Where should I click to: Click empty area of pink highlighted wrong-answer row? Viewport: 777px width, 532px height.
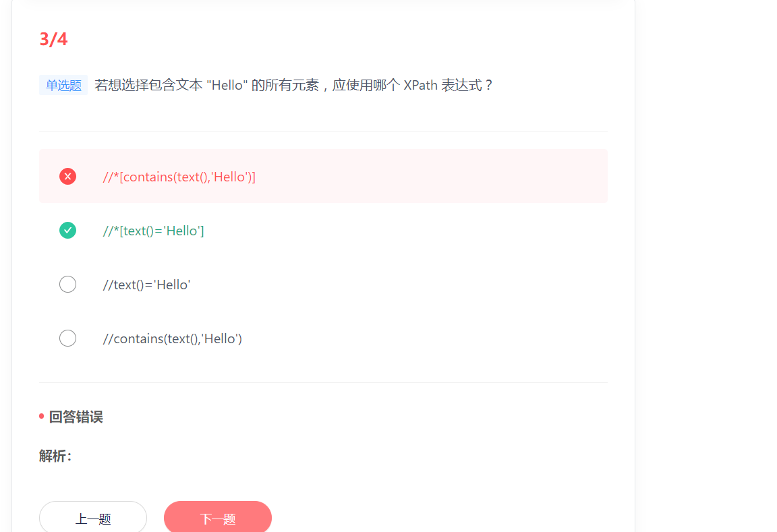tap(431, 177)
